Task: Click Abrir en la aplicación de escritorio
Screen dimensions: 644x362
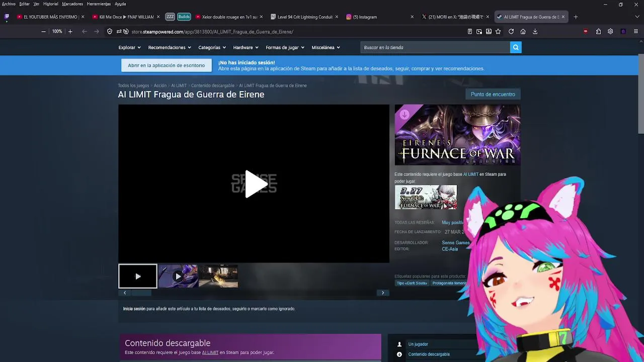Action: (x=166, y=65)
